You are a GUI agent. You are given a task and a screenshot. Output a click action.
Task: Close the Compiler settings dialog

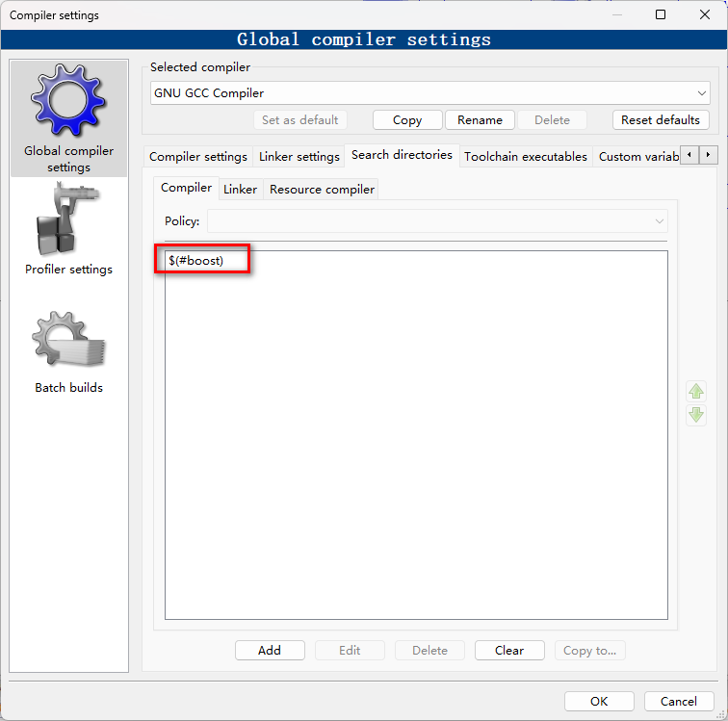click(x=704, y=14)
